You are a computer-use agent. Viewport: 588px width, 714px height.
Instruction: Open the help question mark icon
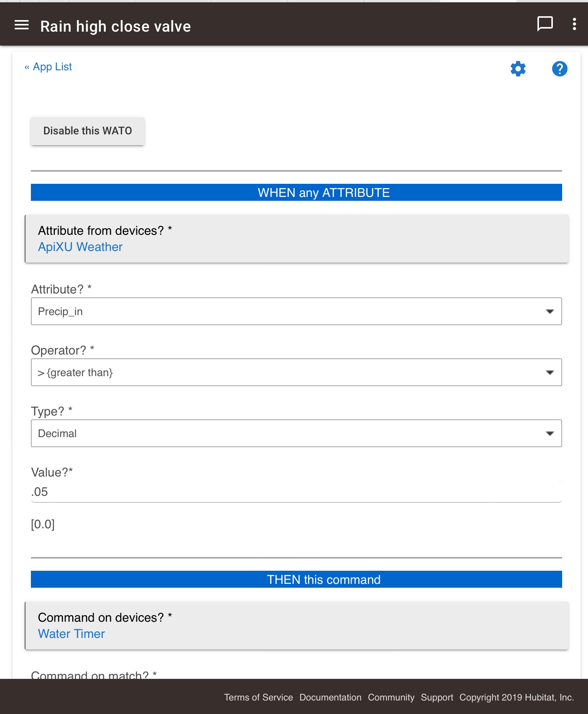click(x=559, y=69)
